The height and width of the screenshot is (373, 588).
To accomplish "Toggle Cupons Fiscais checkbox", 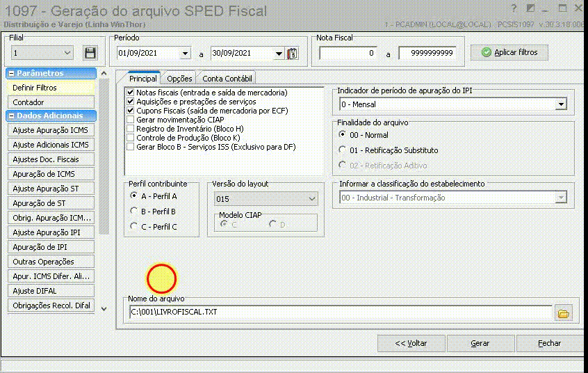I will click(130, 111).
